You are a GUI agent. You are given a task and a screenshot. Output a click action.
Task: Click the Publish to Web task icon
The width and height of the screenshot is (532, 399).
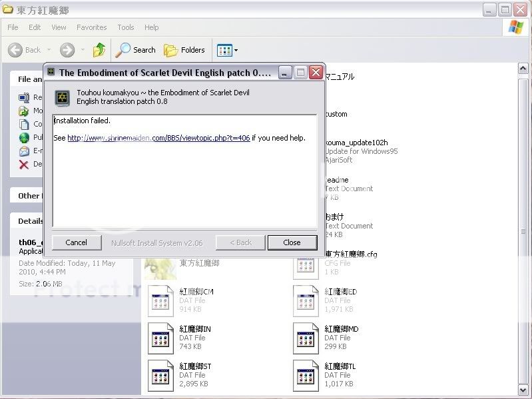[x=24, y=137]
